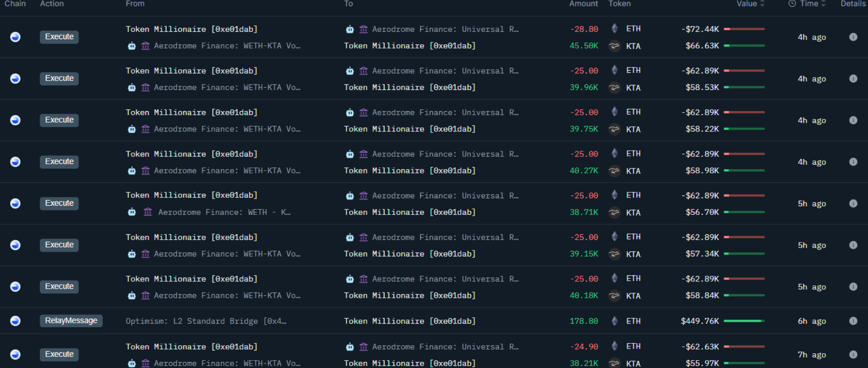Click ETH token icon in 178.80 row
The image size is (868, 368).
pos(615,321)
